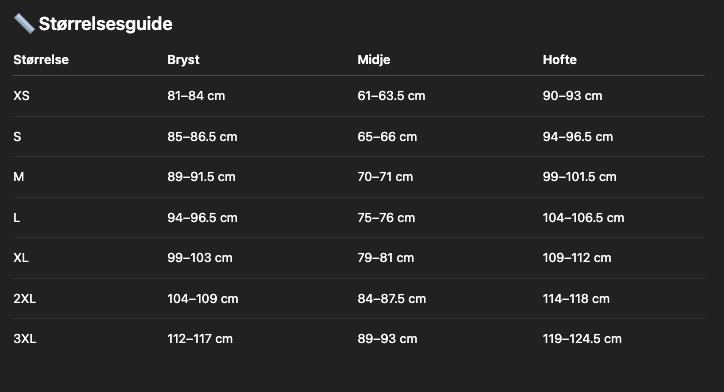Click the M size row label
Image resolution: width=724 pixels, height=392 pixels.
click(x=18, y=177)
